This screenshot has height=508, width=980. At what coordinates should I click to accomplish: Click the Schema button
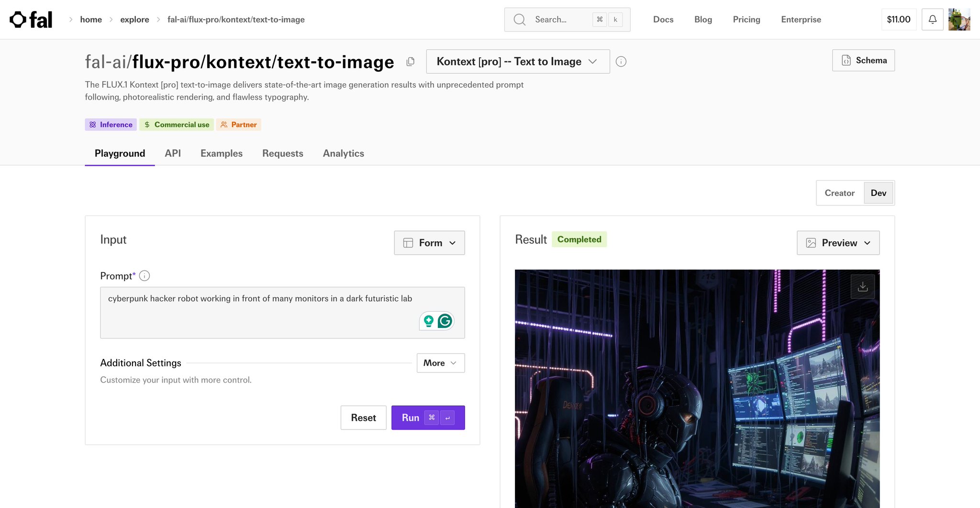click(863, 60)
